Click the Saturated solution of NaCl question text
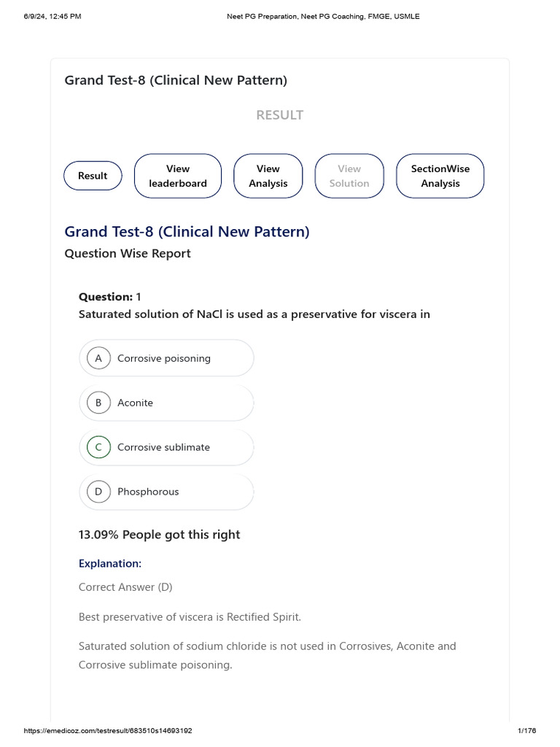 tap(254, 314)
